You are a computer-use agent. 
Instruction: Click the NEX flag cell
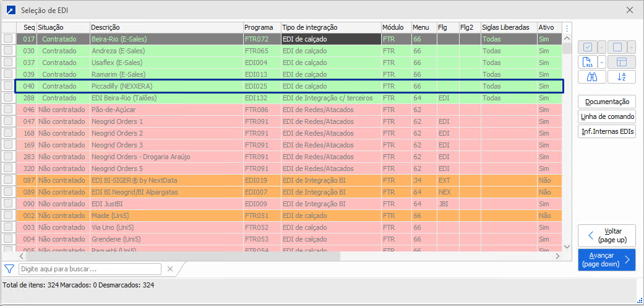coord(448,192)
